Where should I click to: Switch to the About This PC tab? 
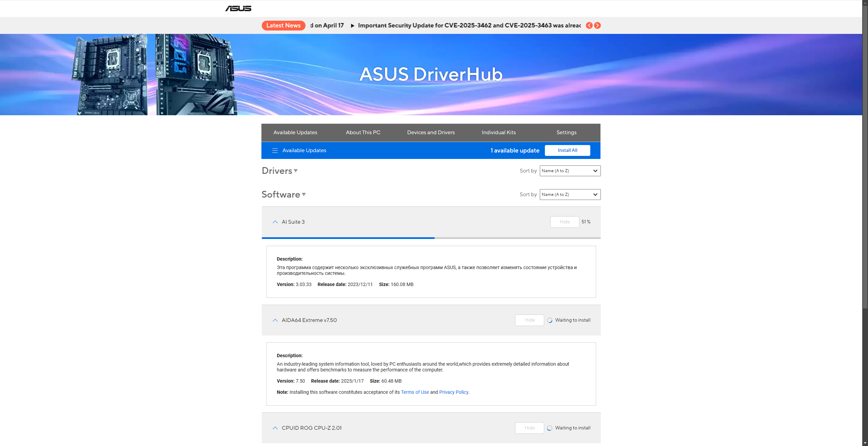click(363, 133)
